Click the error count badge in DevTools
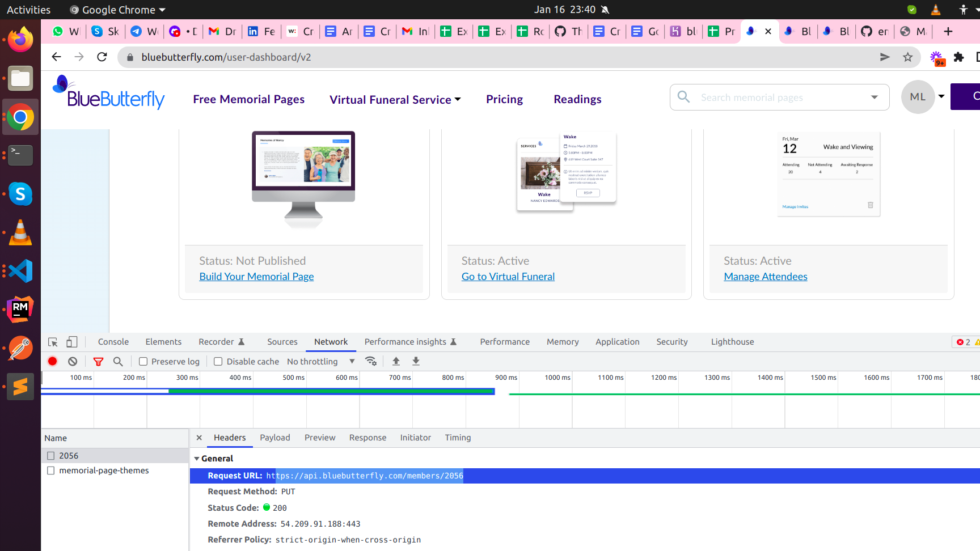 pos(964,342)
